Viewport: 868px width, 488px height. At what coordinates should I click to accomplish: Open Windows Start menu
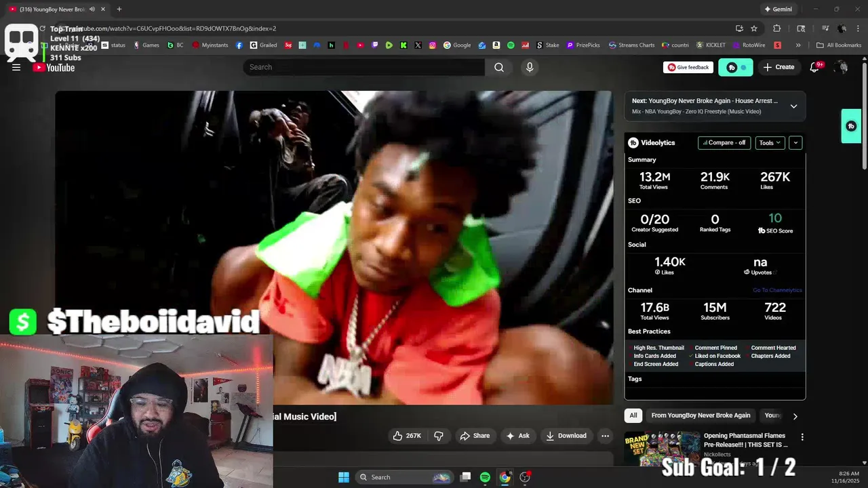click(x=344, y=477)
